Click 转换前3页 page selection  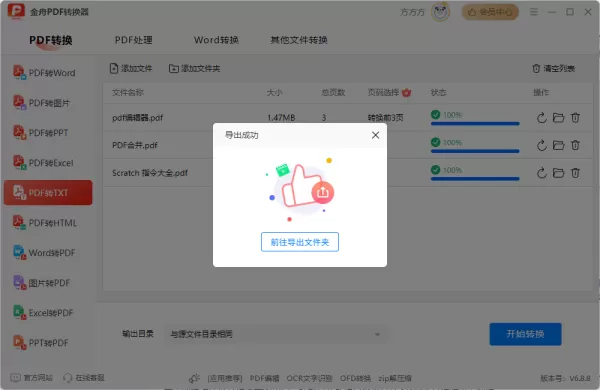pyautogui.click(x=385, y=117)
